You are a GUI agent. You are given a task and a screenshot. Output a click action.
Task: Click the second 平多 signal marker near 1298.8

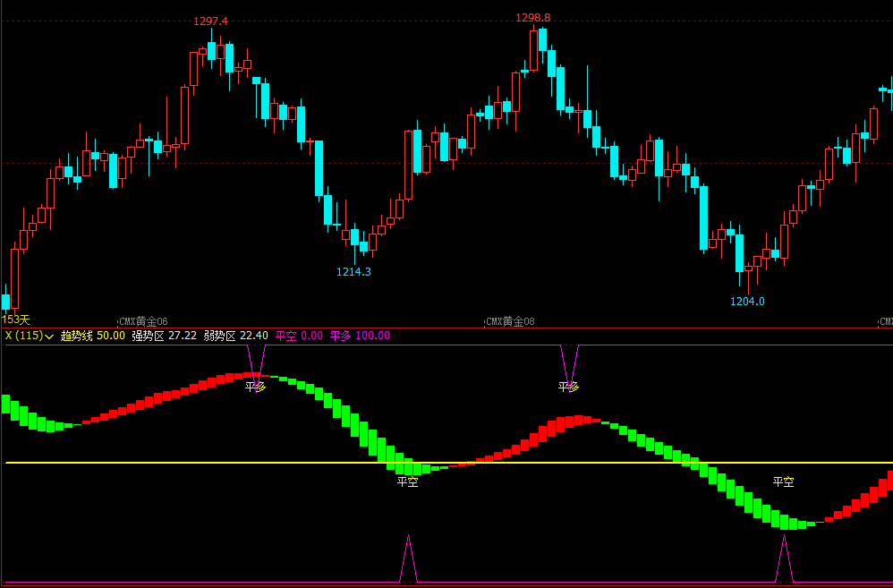tap(568, 387)
